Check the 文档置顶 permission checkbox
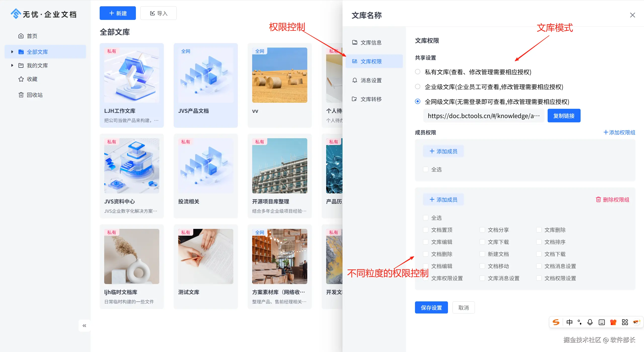Image resolution: width=644 pixels, height=352 pixels. [426, 230]
